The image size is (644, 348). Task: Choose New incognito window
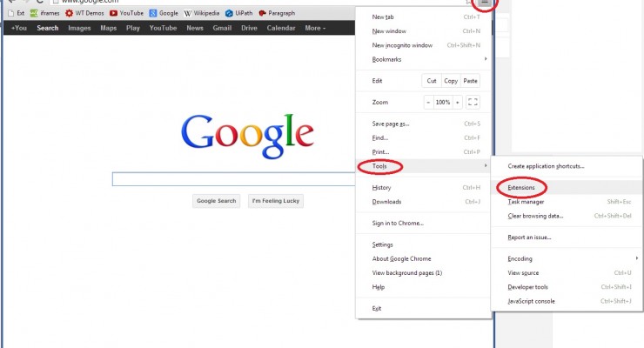(x=402, y=45)
